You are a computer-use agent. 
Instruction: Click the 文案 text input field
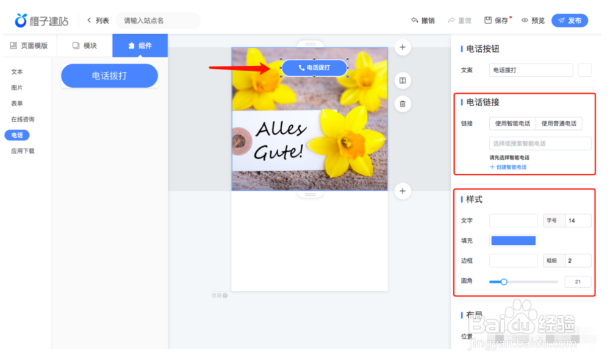click(531, 70)
